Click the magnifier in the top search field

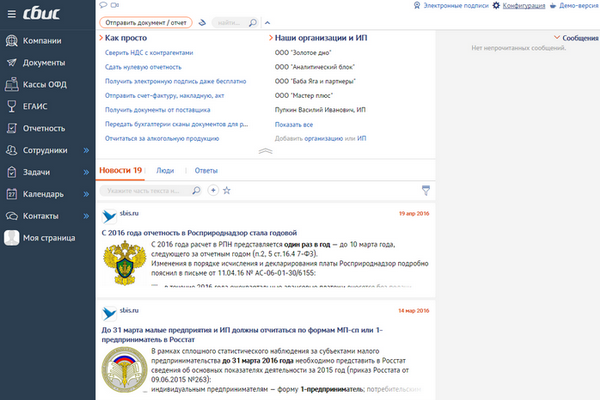(x=253, y=23)
